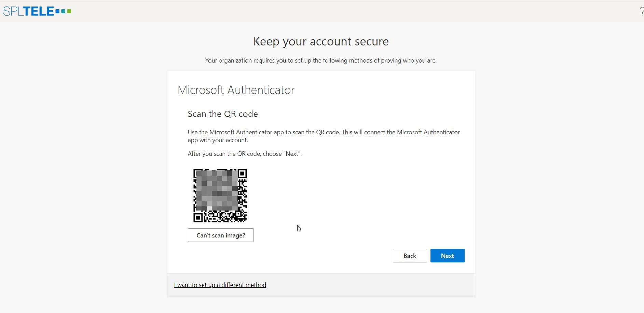Click the "Your organization requires you" subtitle text
This screenshot has width=644, height=313.
pos(321,60)
